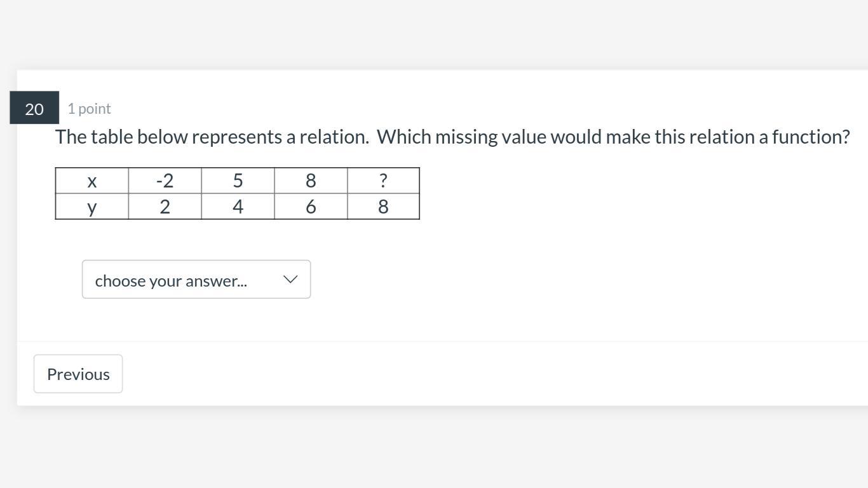Click the 8 cell in the x row
This screenshot has height=488, width=868.
311,181
